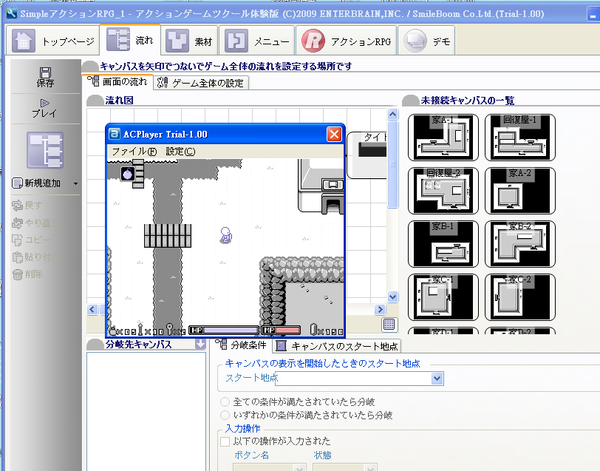Click the HP gauge in game view
Viewport: 600px width, 471px height.
[224, 330]
